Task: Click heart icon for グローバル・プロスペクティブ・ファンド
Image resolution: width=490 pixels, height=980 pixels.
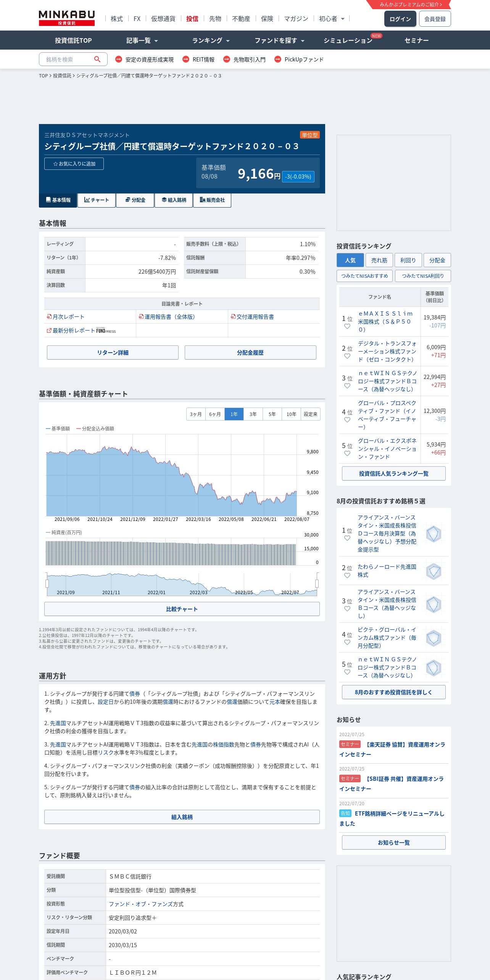Action: tap(347, 420)
